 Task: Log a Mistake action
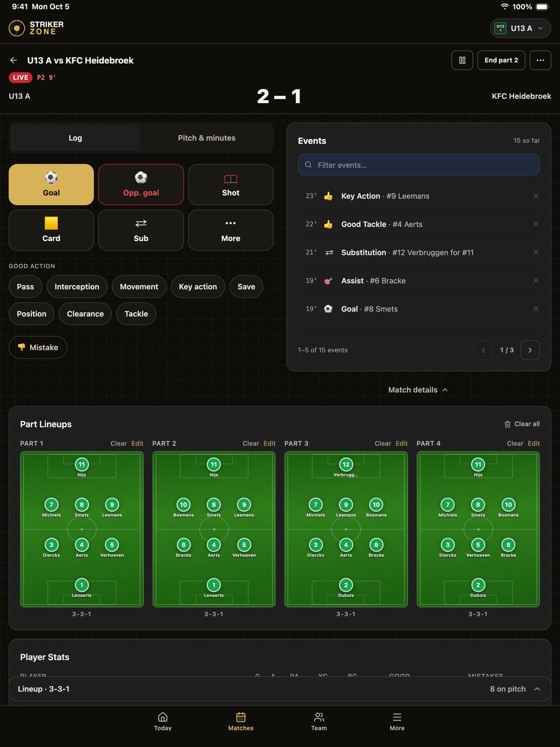click(38, 347)
